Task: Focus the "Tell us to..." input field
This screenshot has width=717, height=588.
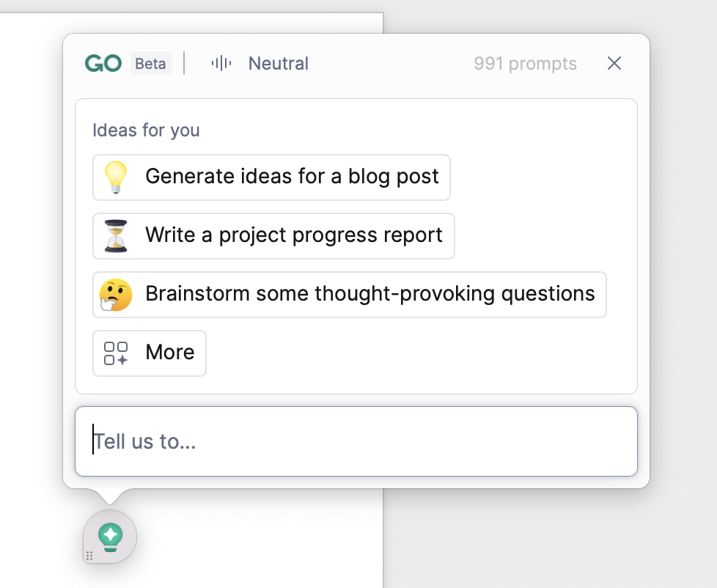Action: (356, 441)
